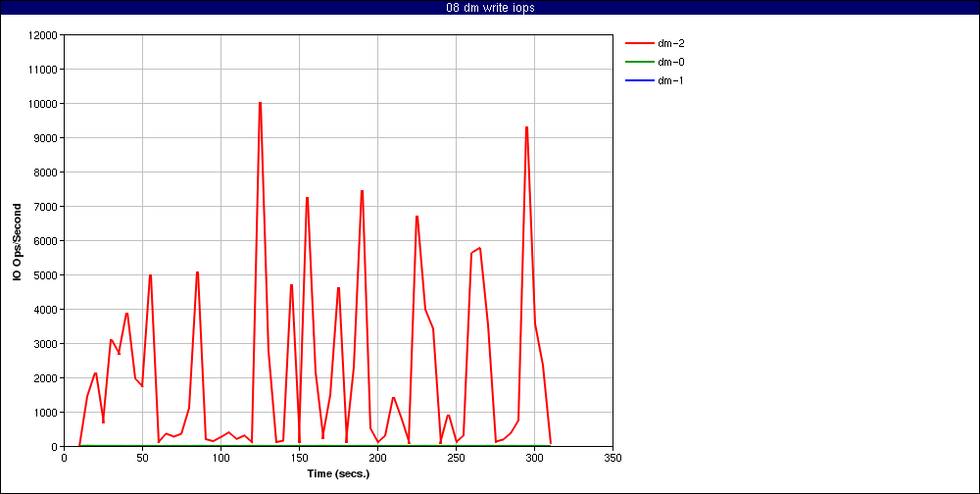
Task: Click the dm-0 legend label
Action: [x=672, y=62]
